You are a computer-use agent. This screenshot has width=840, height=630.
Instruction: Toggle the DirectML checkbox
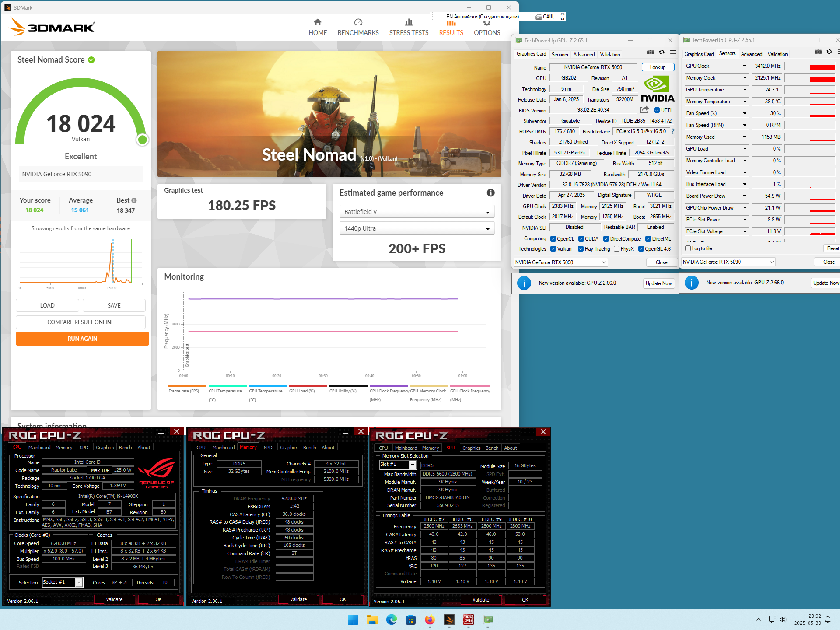648,239
